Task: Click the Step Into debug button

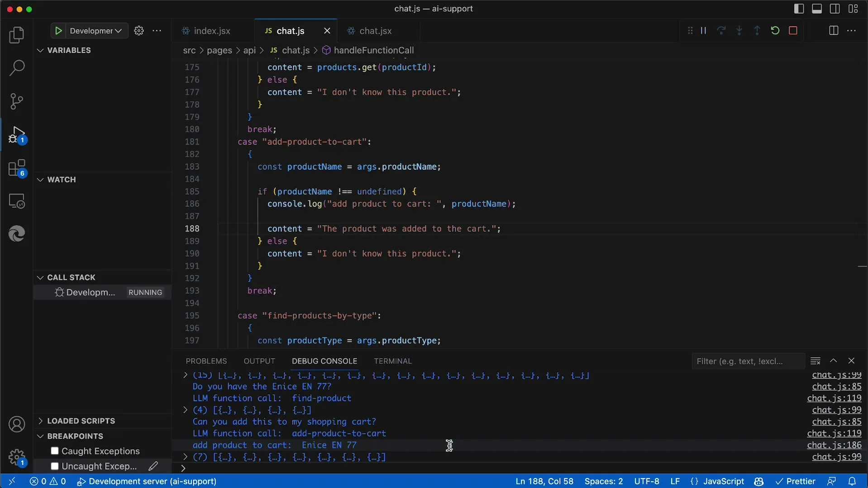Action: [739, 31]
